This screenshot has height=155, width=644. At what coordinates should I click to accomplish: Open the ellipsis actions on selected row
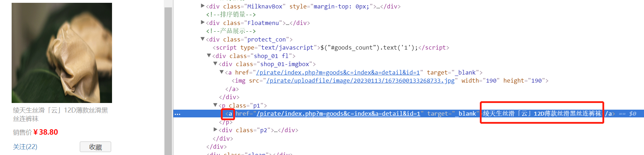(x=178, y=114)
